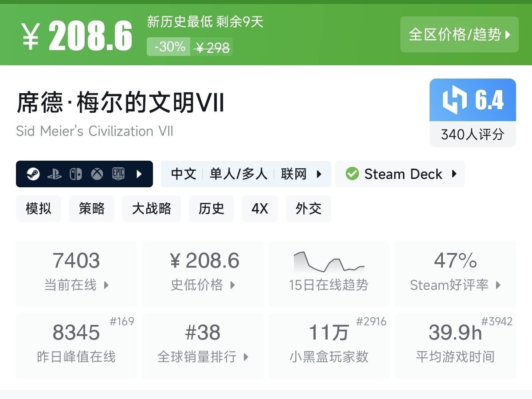
Task: Click the title 席德·梅尔的文明VII
Action: point(120,103)
